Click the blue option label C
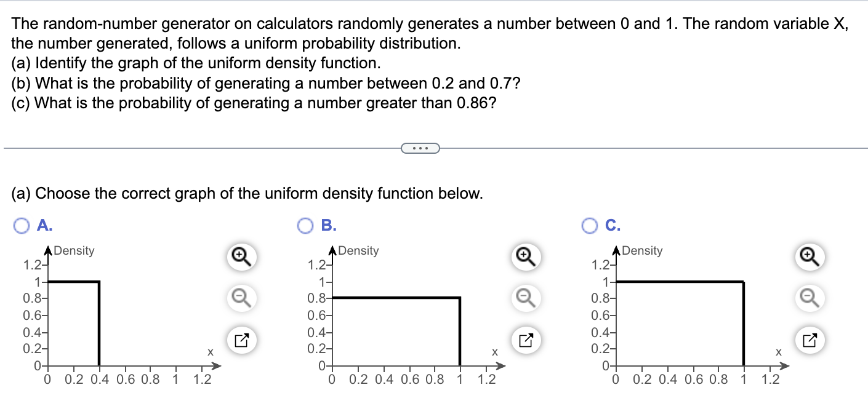 click(611, 225)
